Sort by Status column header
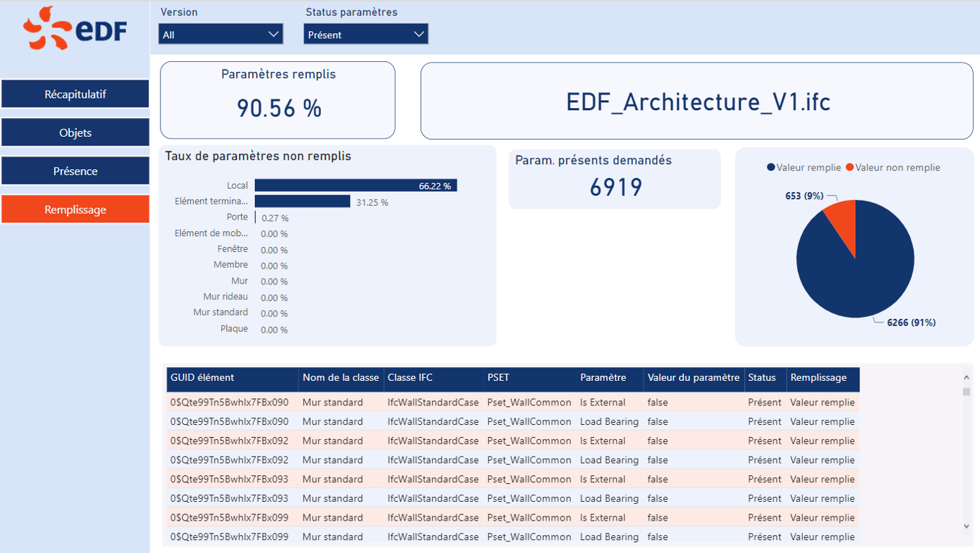Screen dimensions: 980x553 pos(765,378)
